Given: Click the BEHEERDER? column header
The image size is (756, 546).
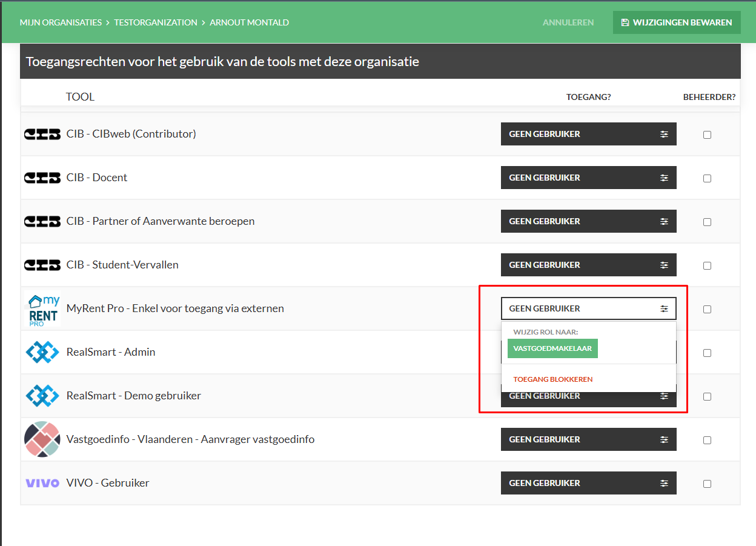Looking at the screenshot, I should click(x=709, y=97).
